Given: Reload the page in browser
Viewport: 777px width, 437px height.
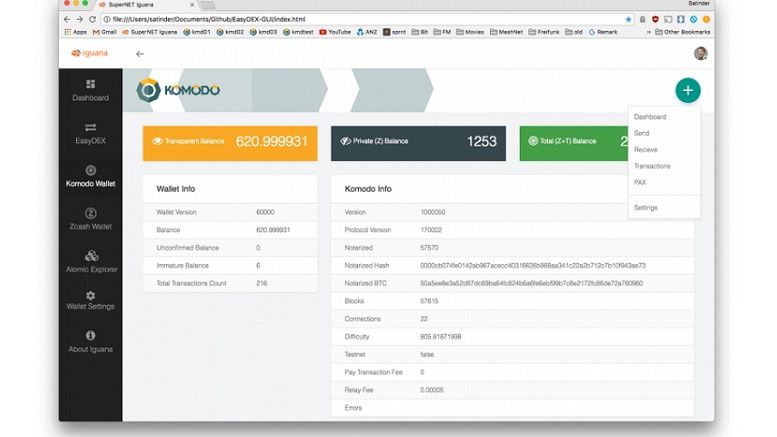Looking at the screenshot, I should (x=92, y=19).
